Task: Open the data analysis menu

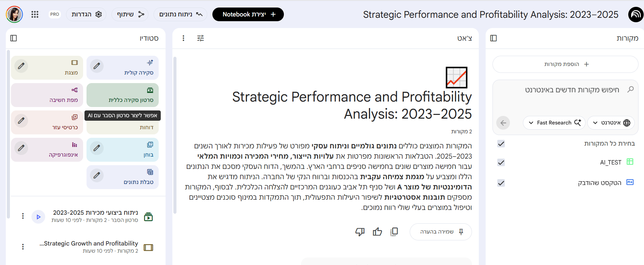Action: coord(181,14)
